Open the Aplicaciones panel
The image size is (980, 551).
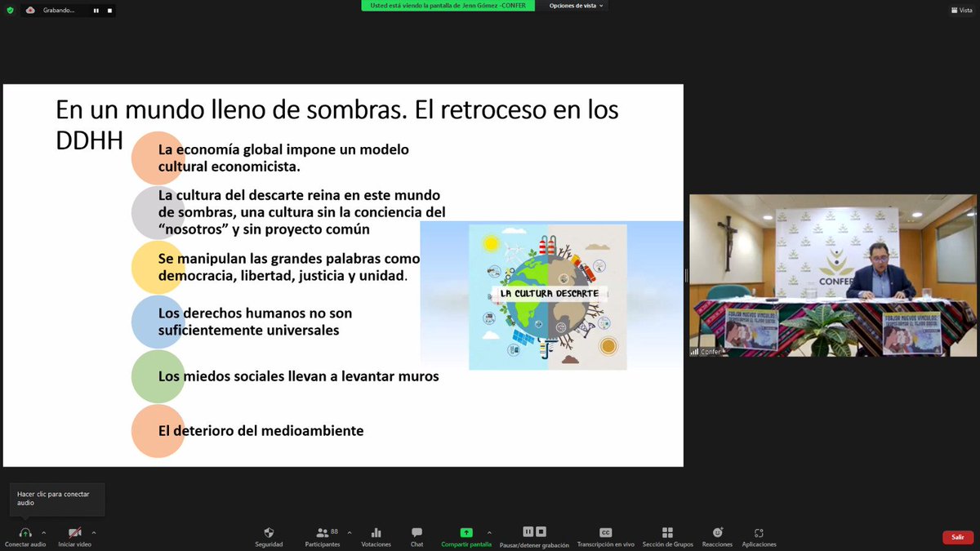click(x=759, y=536)
